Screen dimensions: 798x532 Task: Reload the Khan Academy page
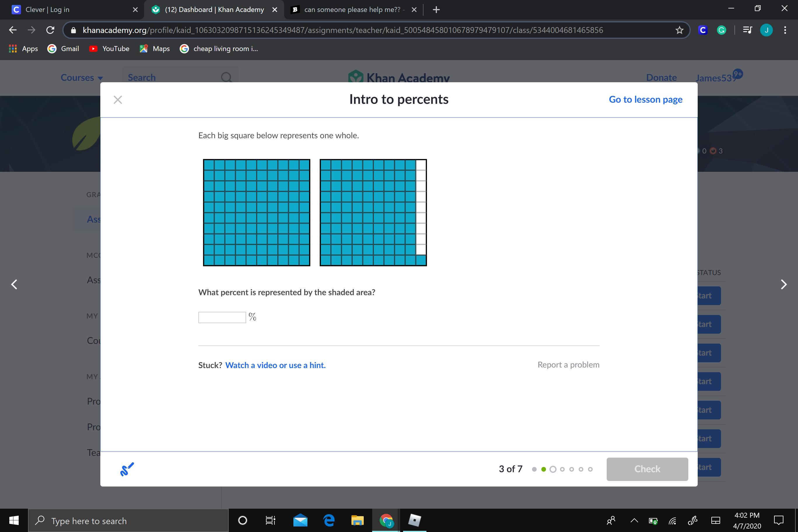50,30
